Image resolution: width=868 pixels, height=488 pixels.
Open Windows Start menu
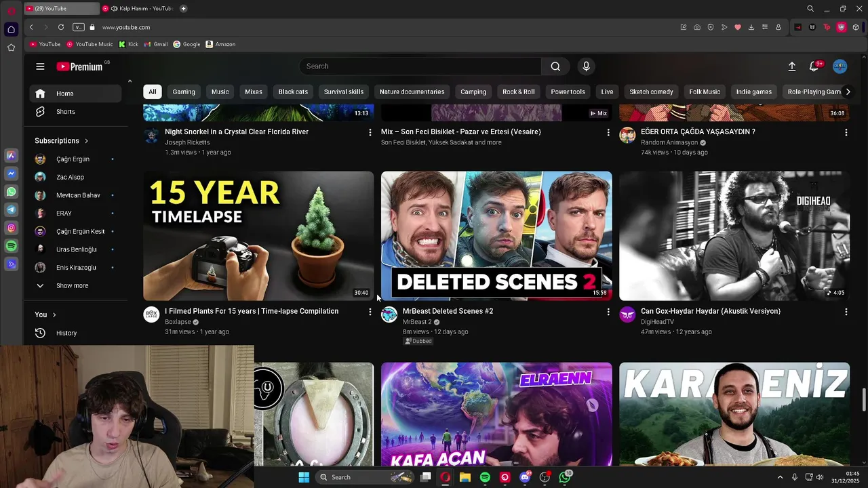[x=304, y=477]
